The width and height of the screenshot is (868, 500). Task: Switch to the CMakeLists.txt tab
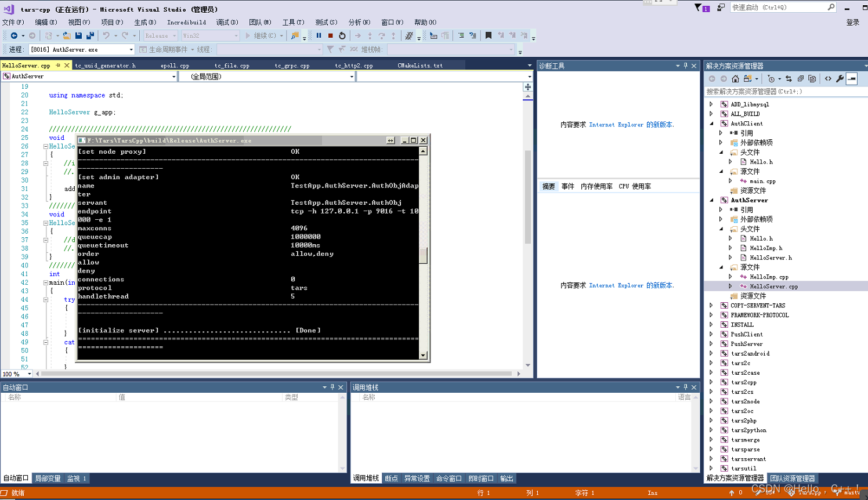point(420,66)
